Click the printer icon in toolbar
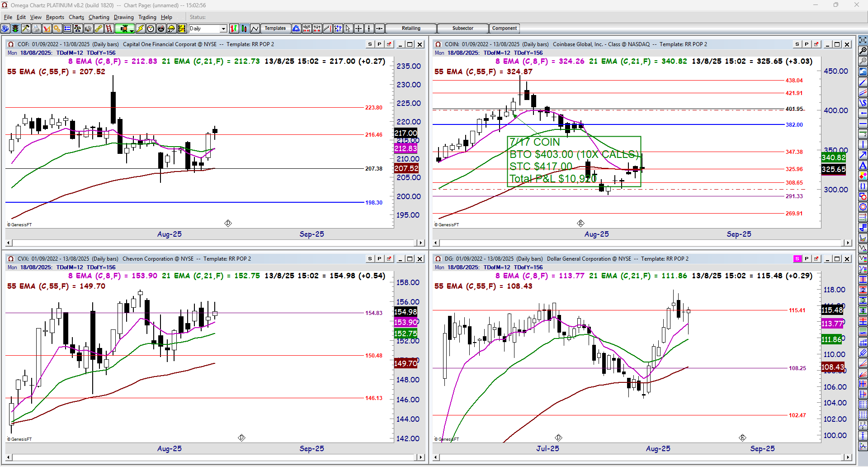Screen dimensions: 868x467 pos(36,29)
